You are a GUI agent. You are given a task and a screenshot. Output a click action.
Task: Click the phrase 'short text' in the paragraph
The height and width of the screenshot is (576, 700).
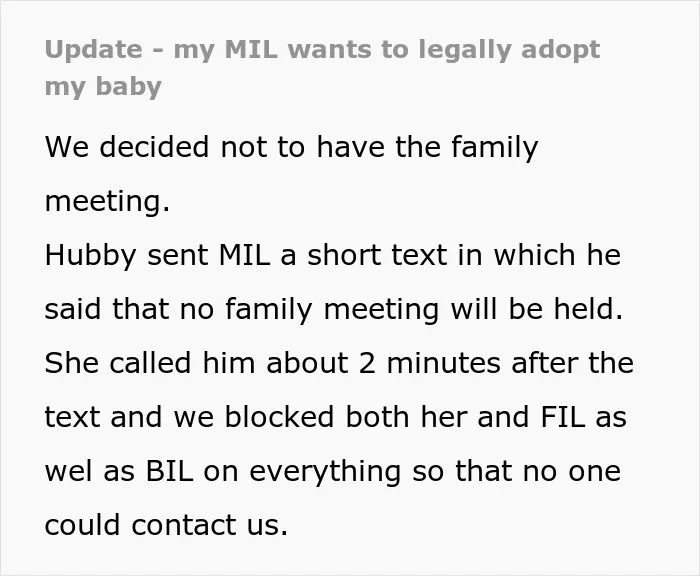pos(377,255)
